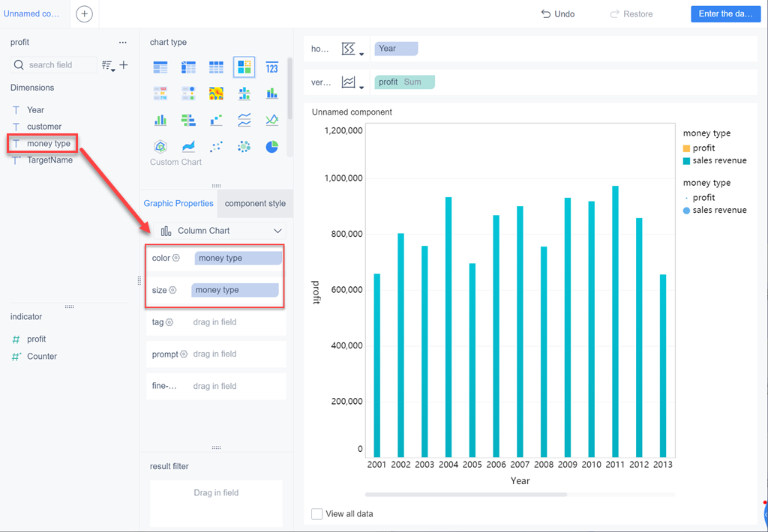Switch to the component style tab
Screen dimensions: 768x532
(255, 204)
